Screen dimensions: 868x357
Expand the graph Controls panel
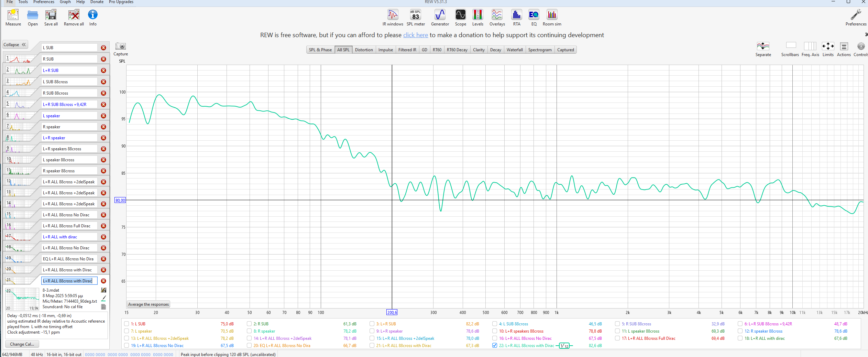click(x=860, y=47)
